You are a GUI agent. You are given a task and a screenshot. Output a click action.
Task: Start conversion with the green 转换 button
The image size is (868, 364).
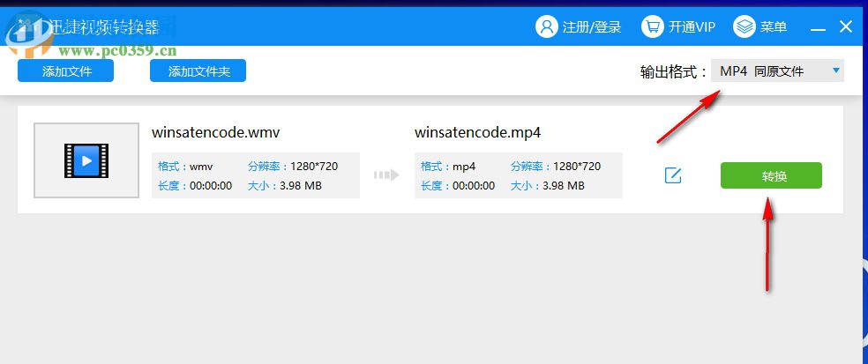point(771,175)
